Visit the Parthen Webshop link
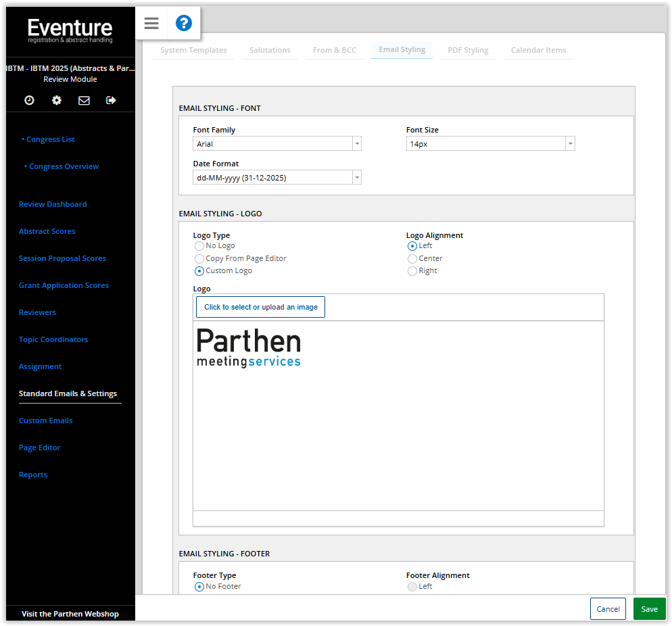The height and width of the screenshot is (626, 672). [x=70, y=614]
